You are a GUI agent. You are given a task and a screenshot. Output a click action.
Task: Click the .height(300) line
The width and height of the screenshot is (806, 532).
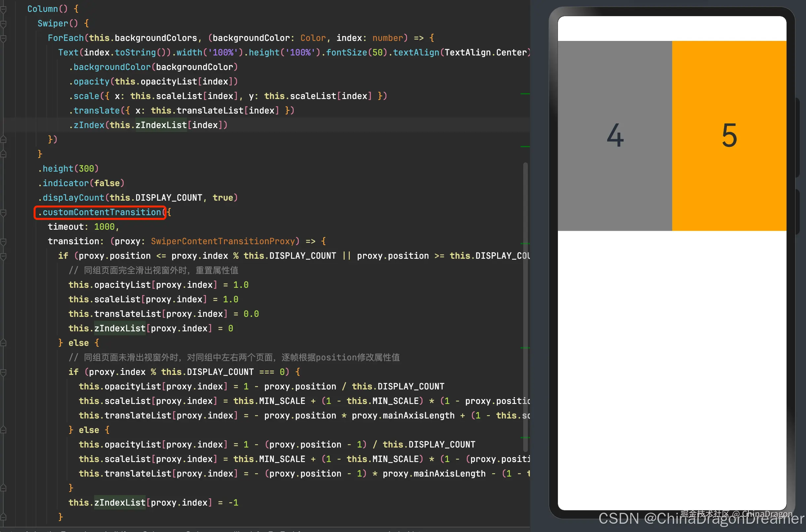point(68,169)
